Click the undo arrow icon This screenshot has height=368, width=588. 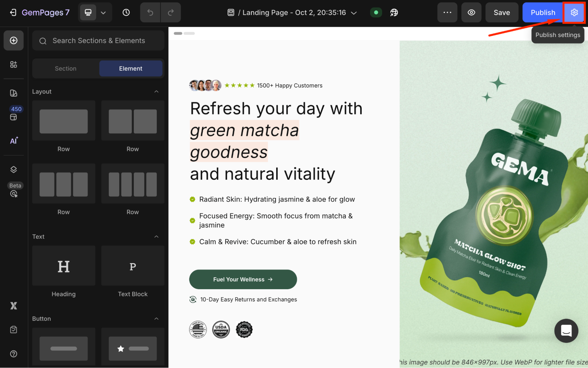tap(150, 12)
